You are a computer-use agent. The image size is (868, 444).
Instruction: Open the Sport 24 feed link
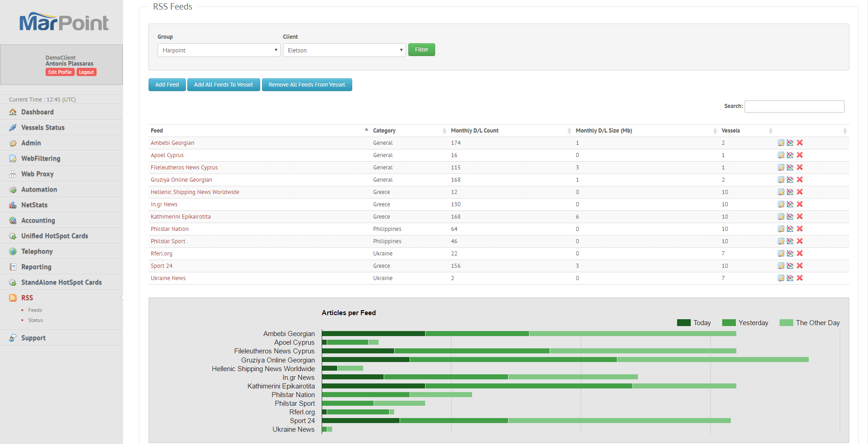pos(161,266)
